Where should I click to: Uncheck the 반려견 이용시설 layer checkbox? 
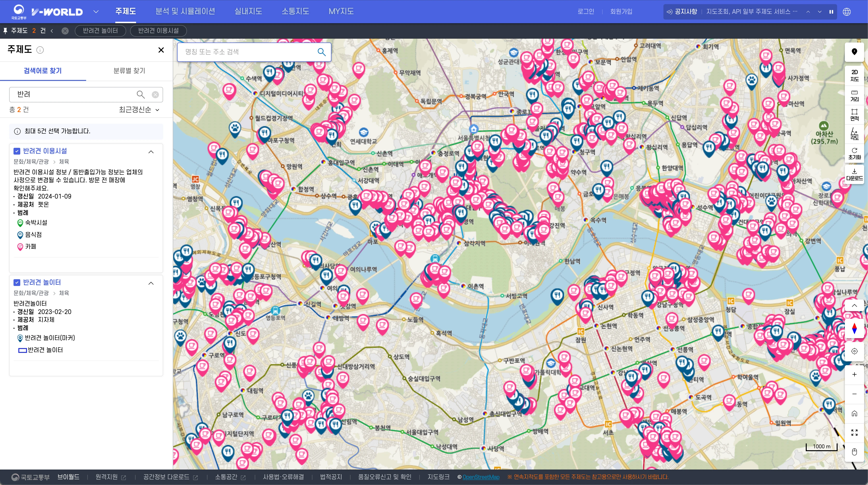[x=17, y=151]
